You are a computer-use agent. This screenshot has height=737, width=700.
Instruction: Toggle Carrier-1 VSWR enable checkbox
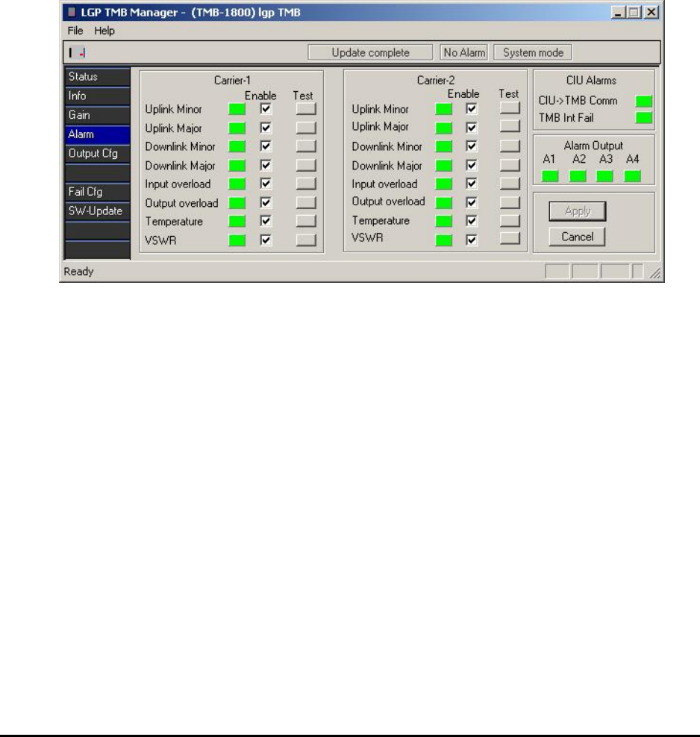pyautogui.click(x=266, y=240)
